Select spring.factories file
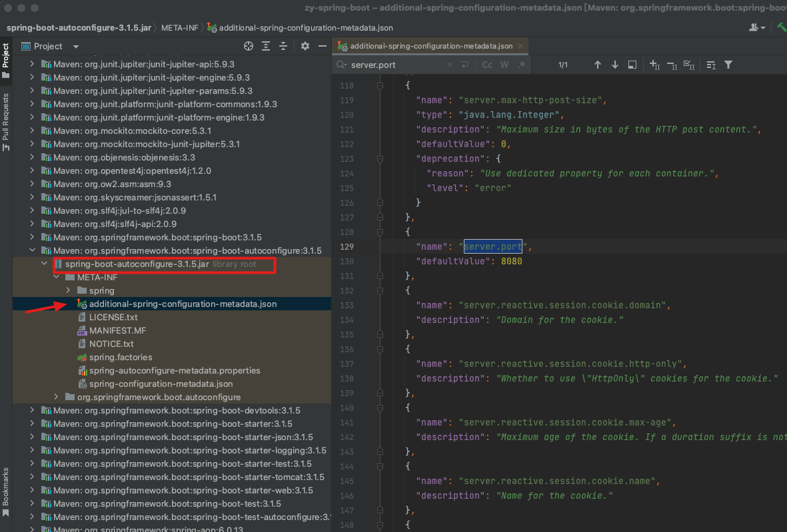Viewport: 787px width, 532px height. 121,357
